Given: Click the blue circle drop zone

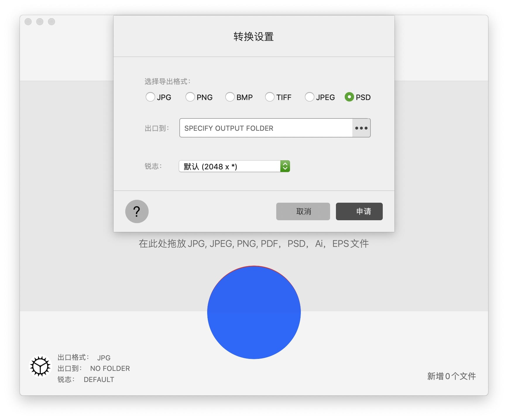Looking at the screenshot, I should pos(254,312).
